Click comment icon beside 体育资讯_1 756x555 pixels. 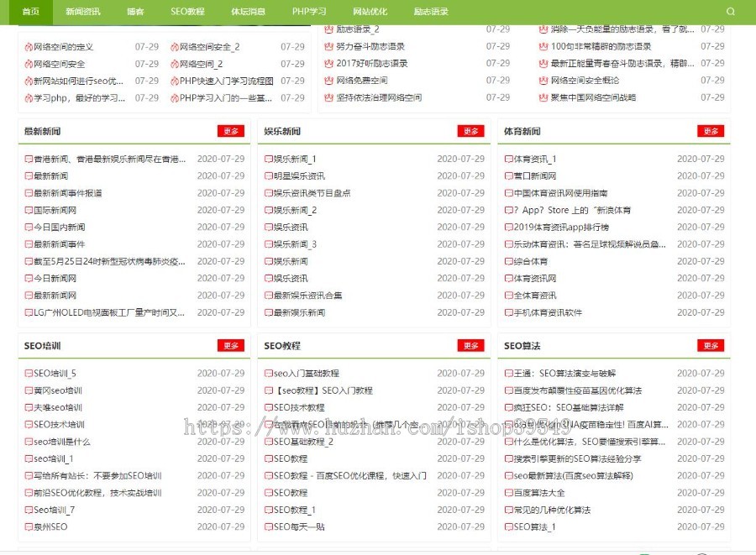point(509,159)
